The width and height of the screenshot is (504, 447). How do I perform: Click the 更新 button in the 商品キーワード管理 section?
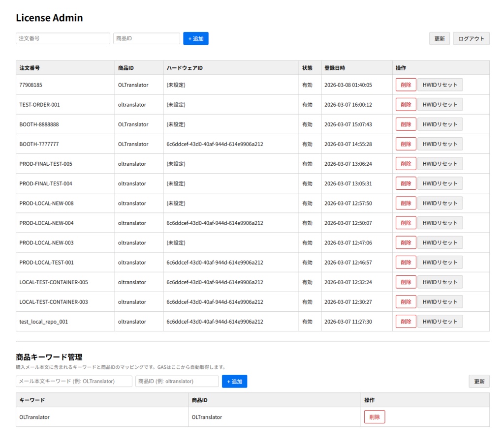[x=479, y=381]
